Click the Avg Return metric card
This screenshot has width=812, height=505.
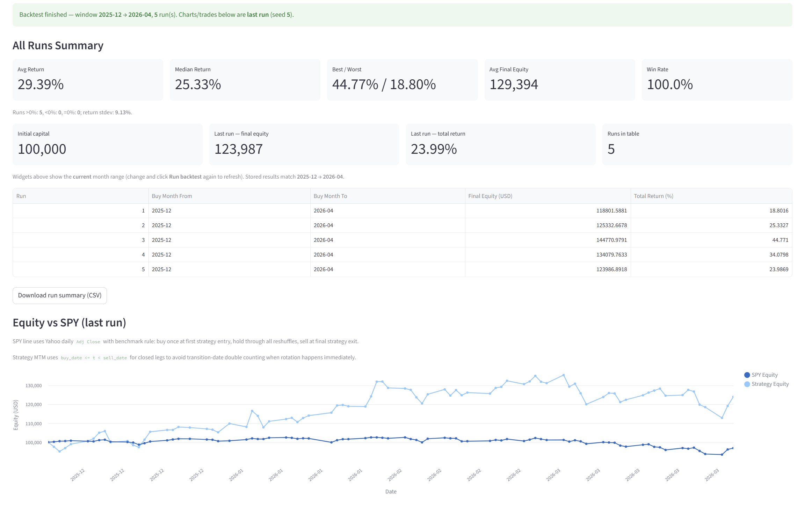88,80
